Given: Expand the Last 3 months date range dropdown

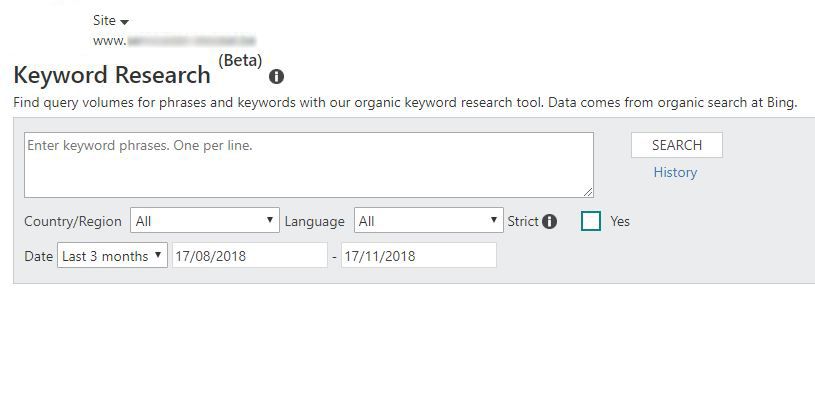Looking at the screenshot, I should point(112,255).
